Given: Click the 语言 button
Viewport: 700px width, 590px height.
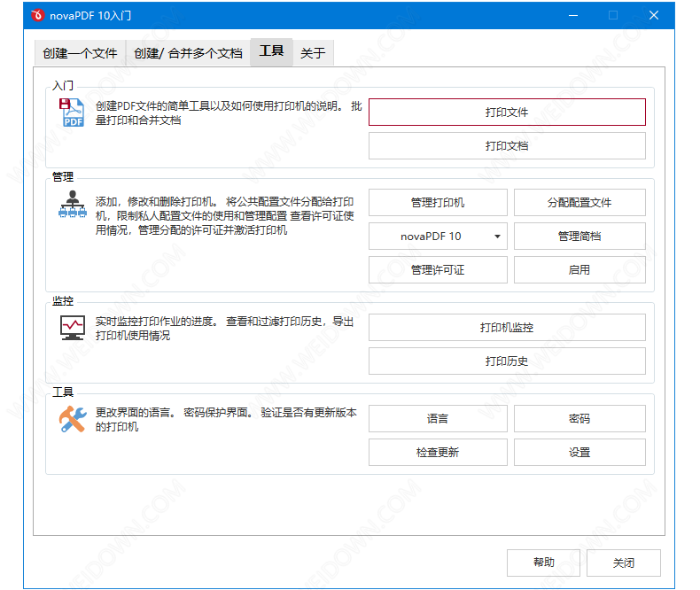Looking at the screenshot, I should coord(438,419).
